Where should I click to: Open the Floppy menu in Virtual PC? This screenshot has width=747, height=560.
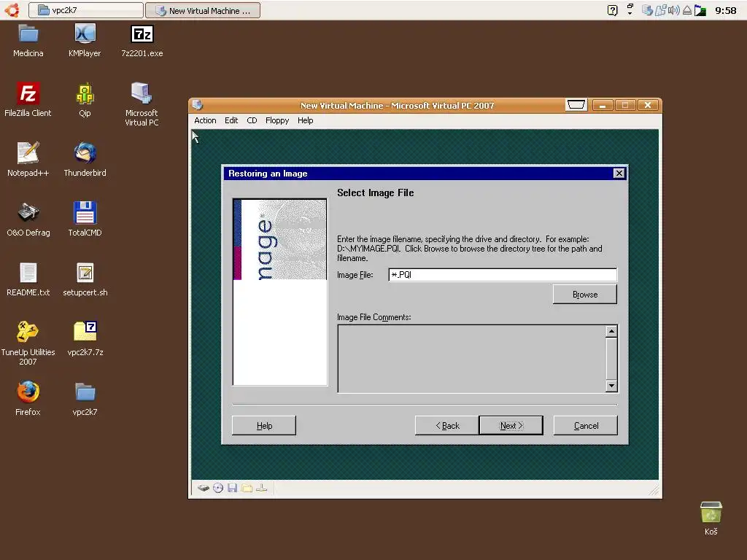click(x=277, y=120)
